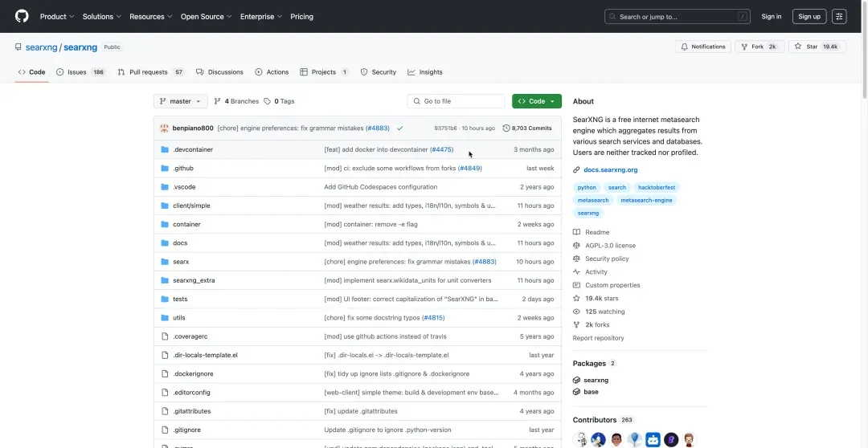
Task: Click the searx folder icon
Action: point(165,262)
